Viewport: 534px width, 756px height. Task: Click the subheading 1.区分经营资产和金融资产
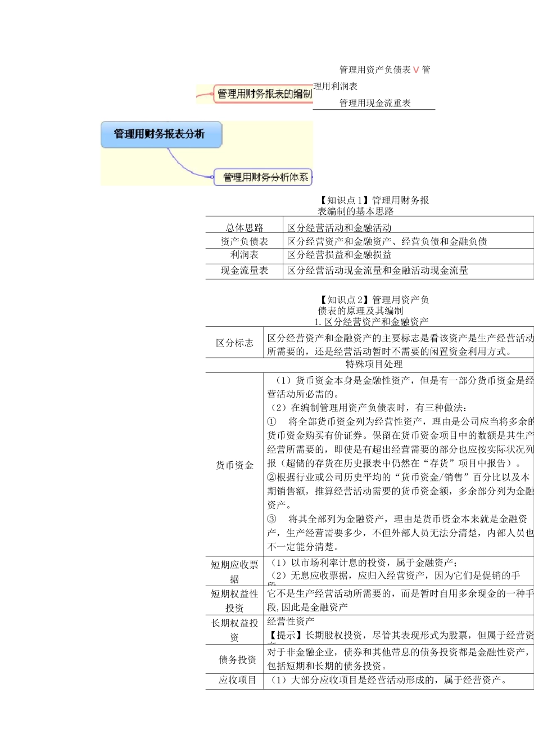(372, 322)
